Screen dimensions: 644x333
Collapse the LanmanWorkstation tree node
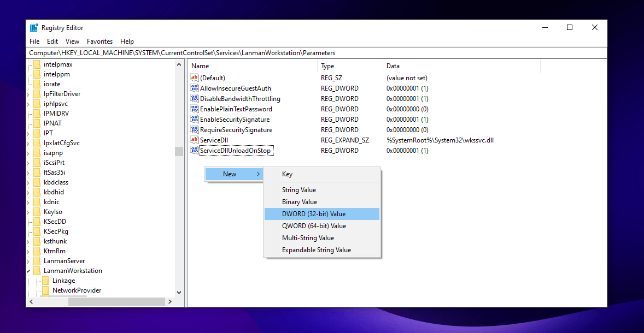point(28,271)
